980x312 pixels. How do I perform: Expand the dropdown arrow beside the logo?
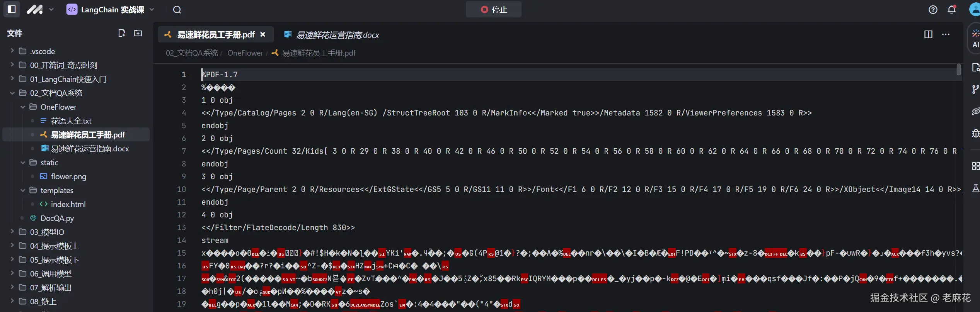pos(51,9)
